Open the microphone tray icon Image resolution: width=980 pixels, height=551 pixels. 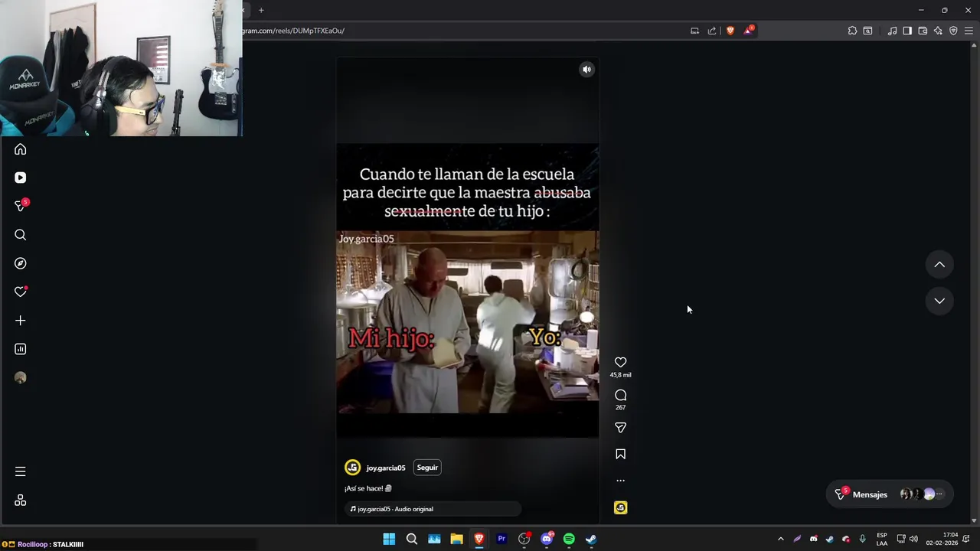coord(863,539)
